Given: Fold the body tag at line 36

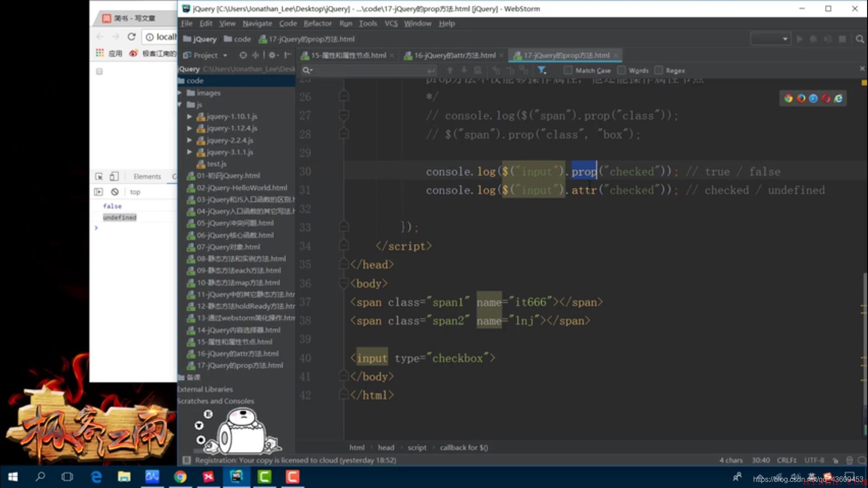Looking at the screenshot, I should click(343, 283).
